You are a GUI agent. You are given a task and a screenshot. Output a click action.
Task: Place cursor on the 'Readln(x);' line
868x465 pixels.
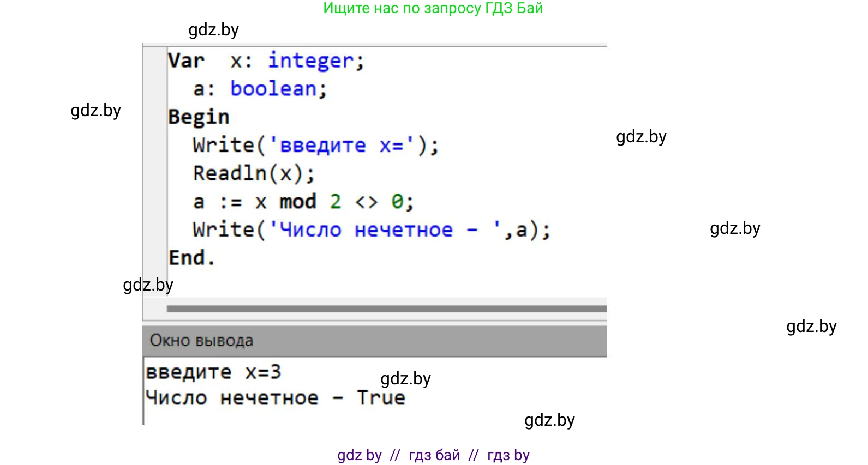point(254,174)
